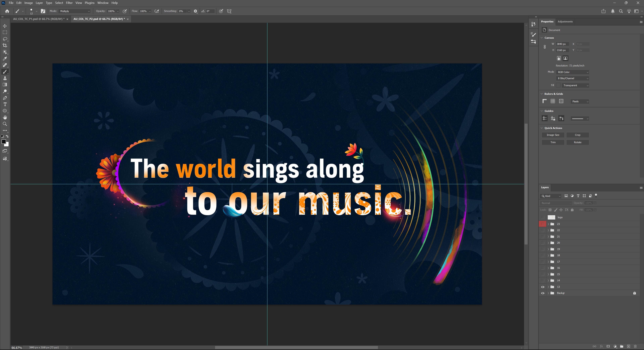Show the logo layer
This screenshot has height=350, width=644.
[543, 217]
